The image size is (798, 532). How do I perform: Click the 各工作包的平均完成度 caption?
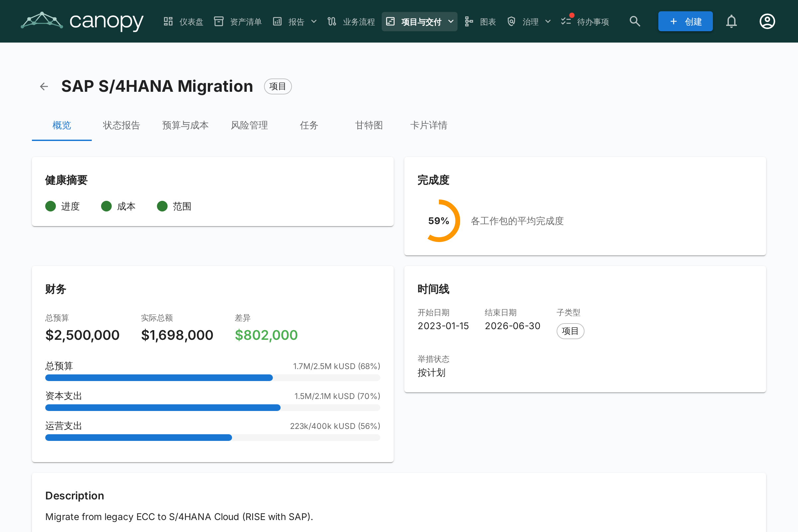[517, 221]
